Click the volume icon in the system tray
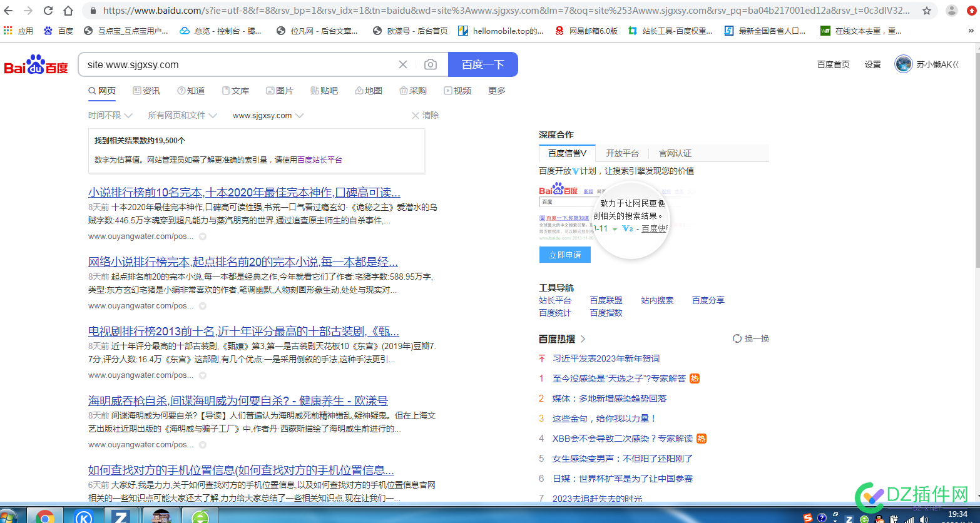Viewport: 980px width, 523px height. pos(924,519)
